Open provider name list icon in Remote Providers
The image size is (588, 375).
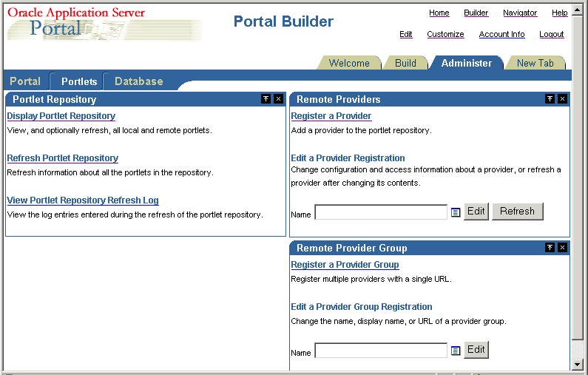456,212
